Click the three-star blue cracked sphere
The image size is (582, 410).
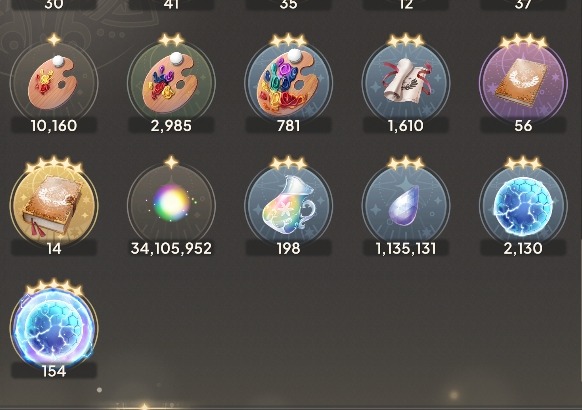tap(523, 205)
